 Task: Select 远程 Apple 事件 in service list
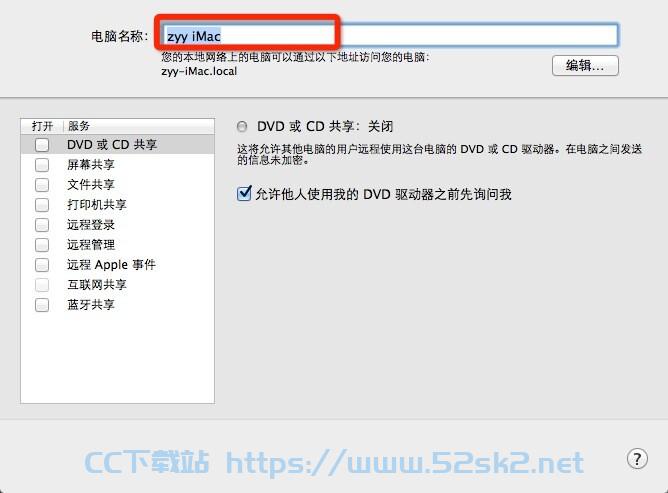coord(118,265)
